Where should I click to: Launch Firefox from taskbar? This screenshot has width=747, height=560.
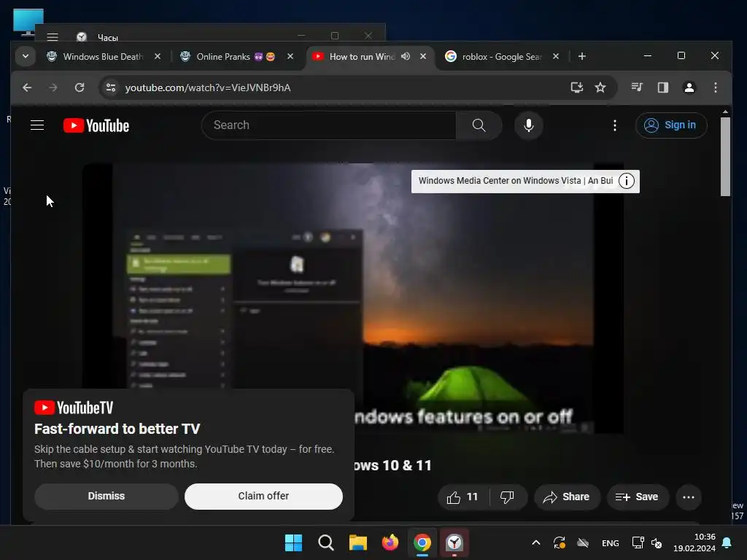pyautogui.click(x=390, y=542)
